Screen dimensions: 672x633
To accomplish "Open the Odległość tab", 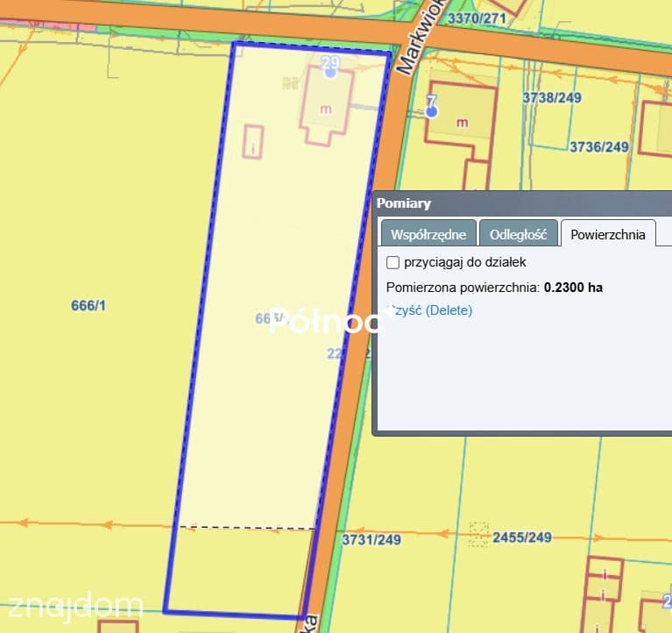I will (x=518, y=234).
